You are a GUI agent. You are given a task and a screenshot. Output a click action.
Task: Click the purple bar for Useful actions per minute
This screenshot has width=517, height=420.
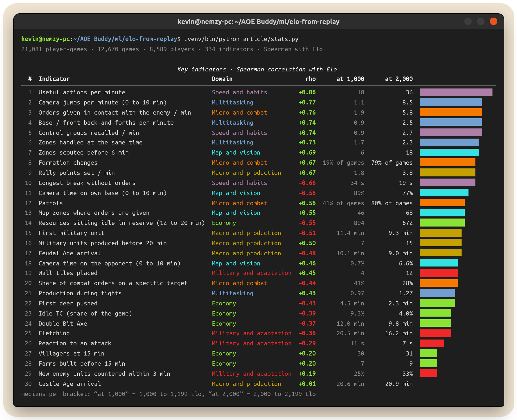coord(456,92)
